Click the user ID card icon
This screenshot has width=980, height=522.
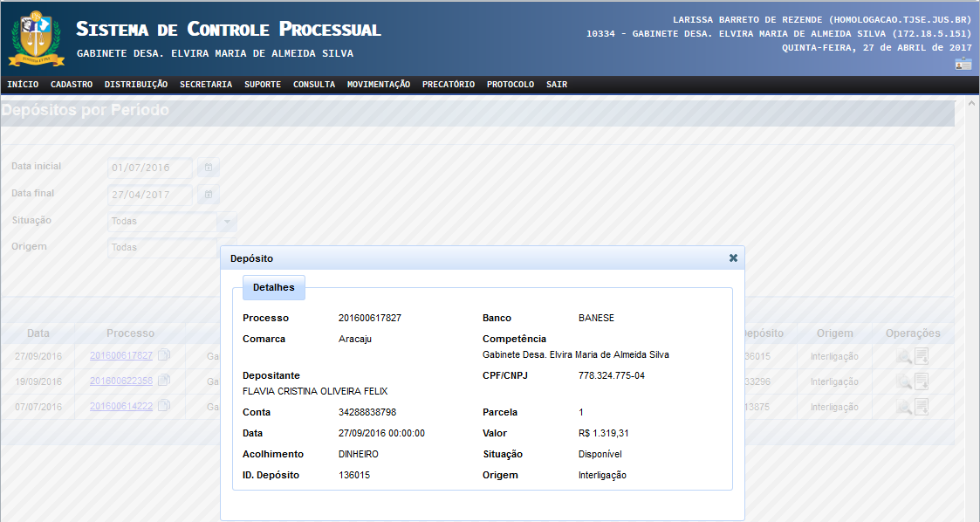click(963, 64)
